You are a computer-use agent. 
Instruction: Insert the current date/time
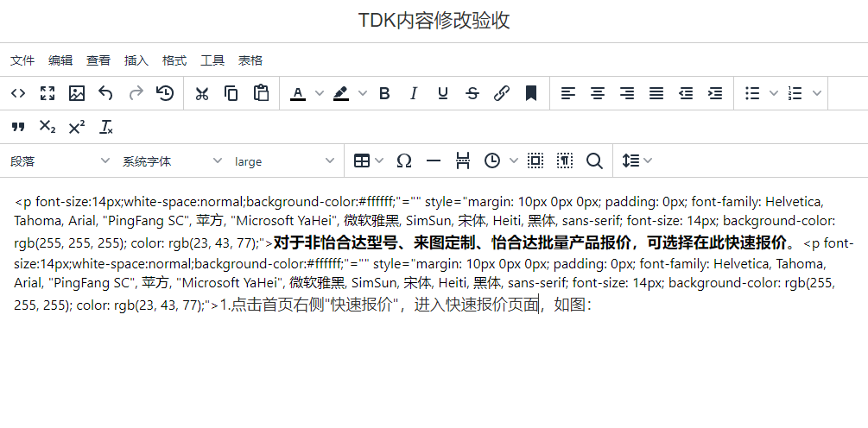coord(492,160)
